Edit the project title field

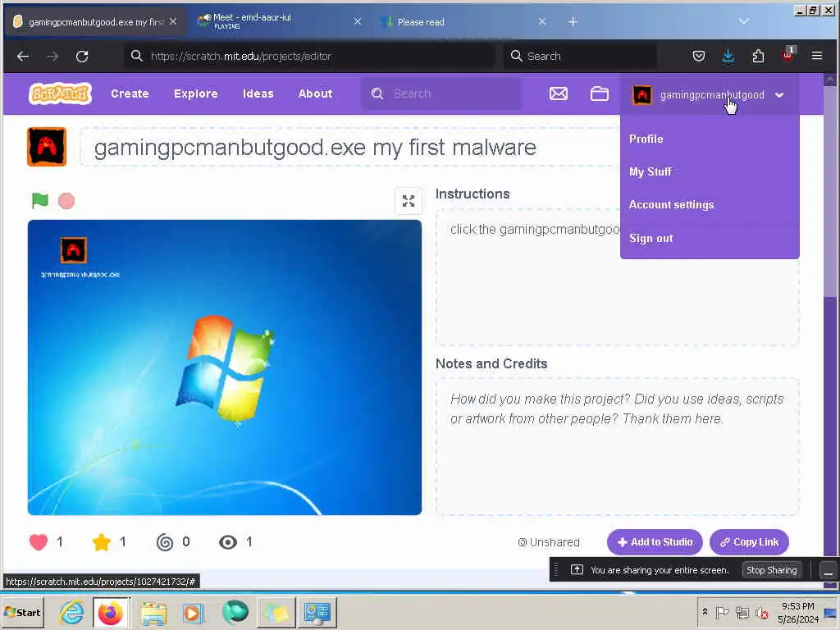pyautogui.click(x=351, y=147)
